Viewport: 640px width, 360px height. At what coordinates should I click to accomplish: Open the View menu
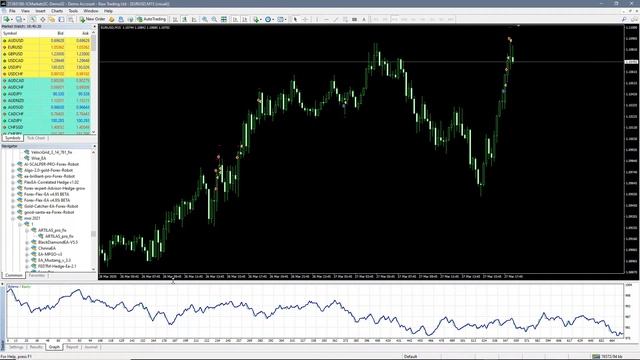(x=25, y=11)
